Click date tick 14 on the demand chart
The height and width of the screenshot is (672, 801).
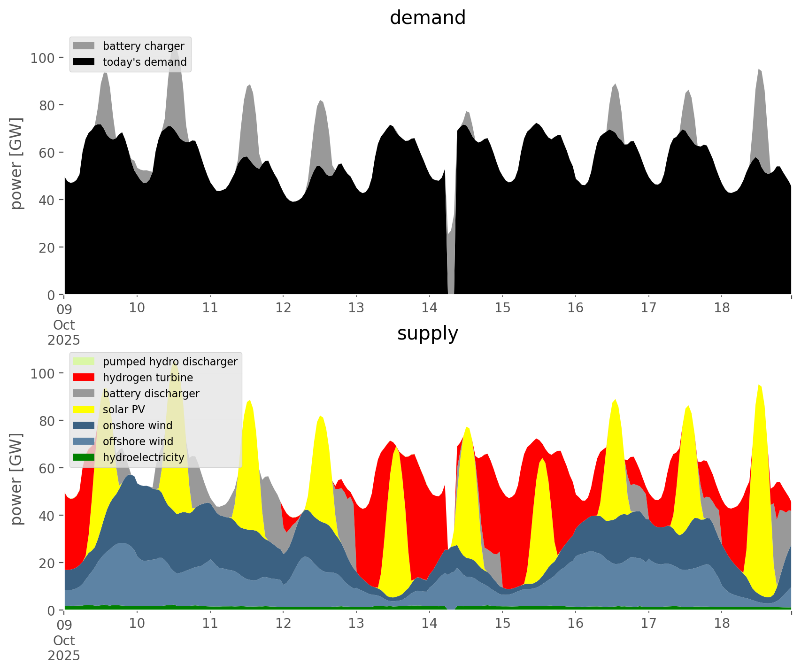(x=429, y=308)
